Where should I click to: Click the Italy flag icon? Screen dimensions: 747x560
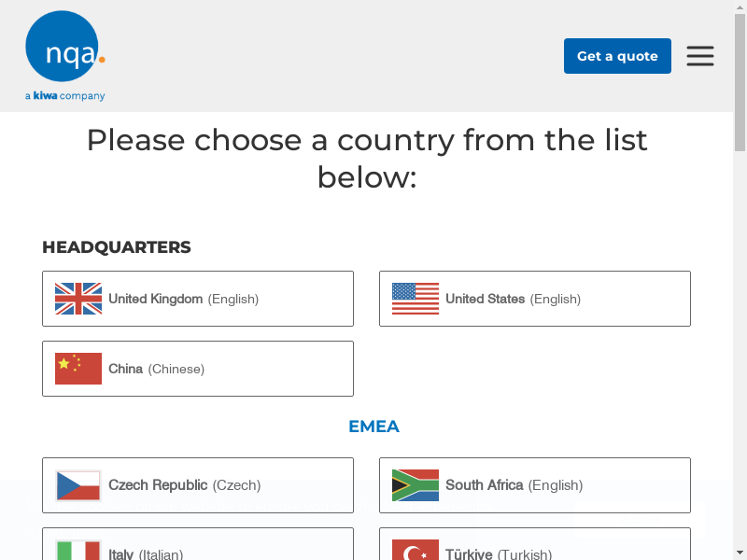point(78,551)
